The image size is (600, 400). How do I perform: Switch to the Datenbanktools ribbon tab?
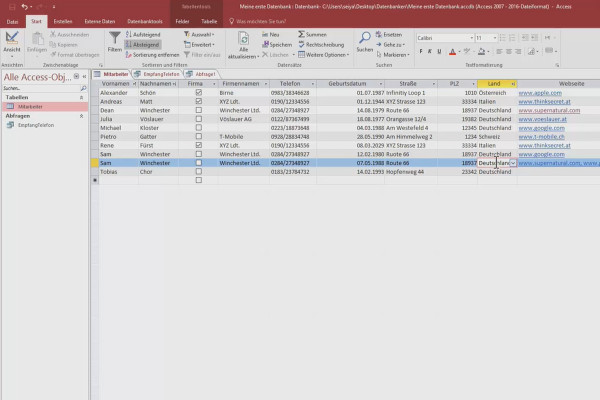click(x=145, y=21)
